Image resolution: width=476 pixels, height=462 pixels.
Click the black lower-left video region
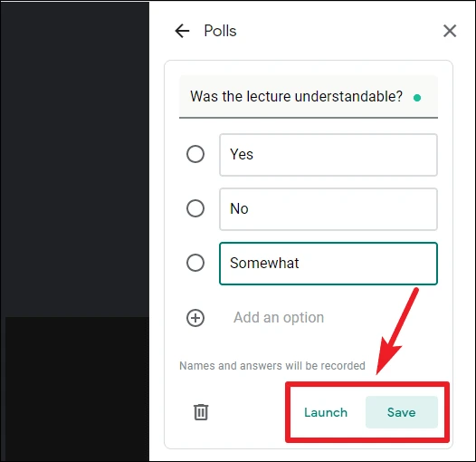(x=77, y=389)
